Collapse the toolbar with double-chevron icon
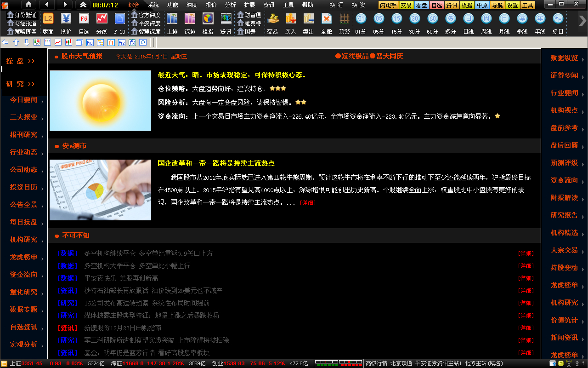The image size is (588, 368). (83, 5)
